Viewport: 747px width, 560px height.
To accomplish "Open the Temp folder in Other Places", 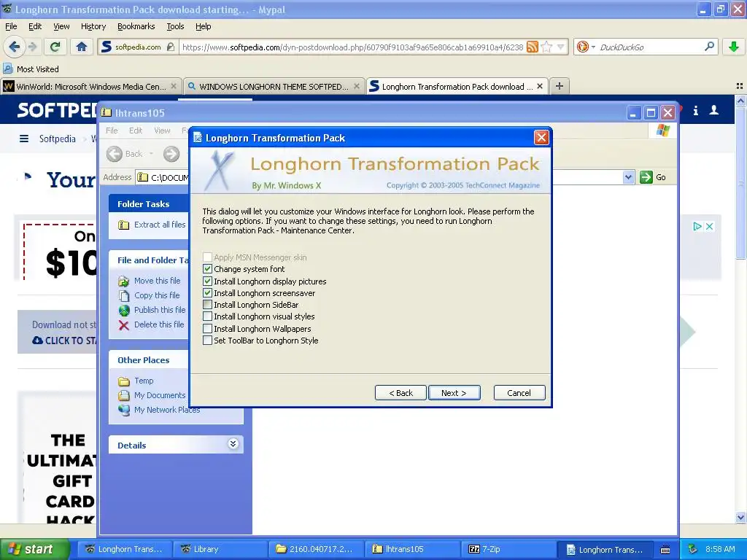I will click(144, 381).
